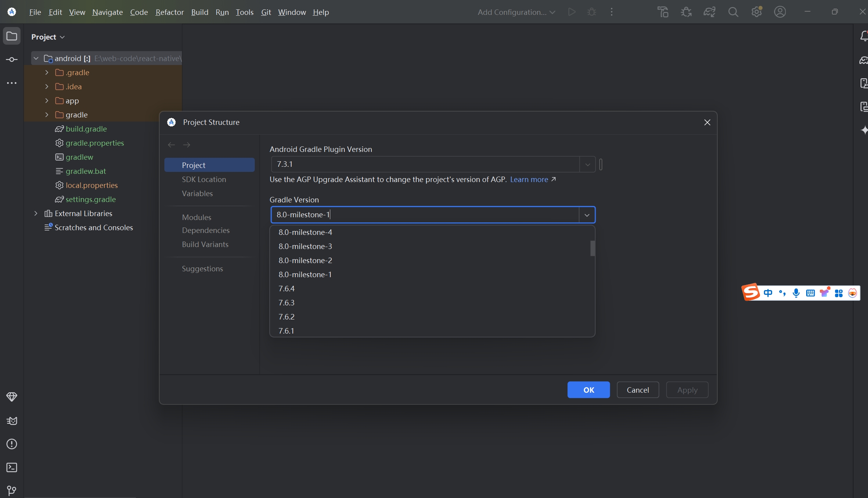Open Search Everywhere magnifier icon
Screen dimensions: 868x498
point(733,12)
